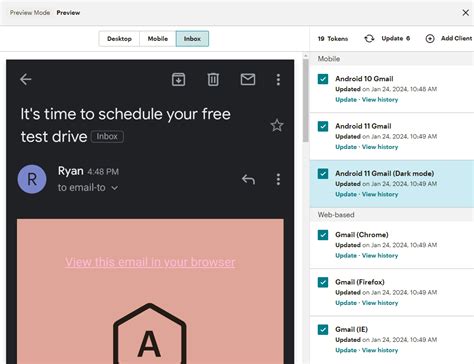Click the Update 6 button

[x=396, y=38]
